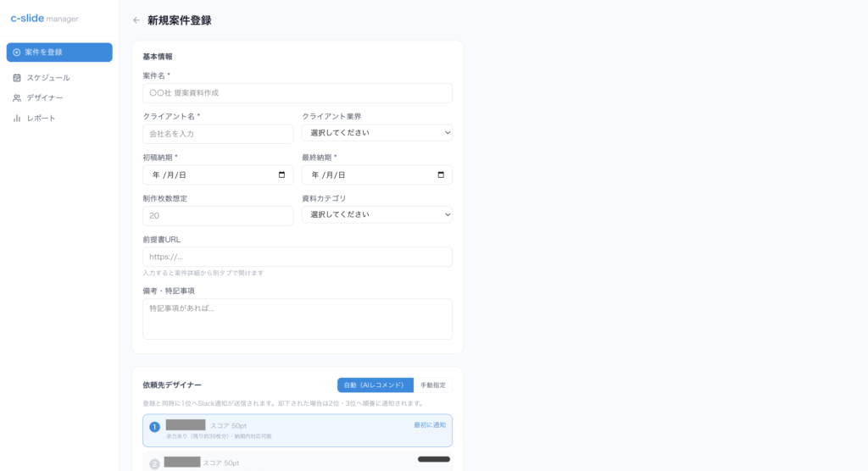868x471 pixels.
Task: Open the calendar picker for 最終納期
Action: point(441,175)
